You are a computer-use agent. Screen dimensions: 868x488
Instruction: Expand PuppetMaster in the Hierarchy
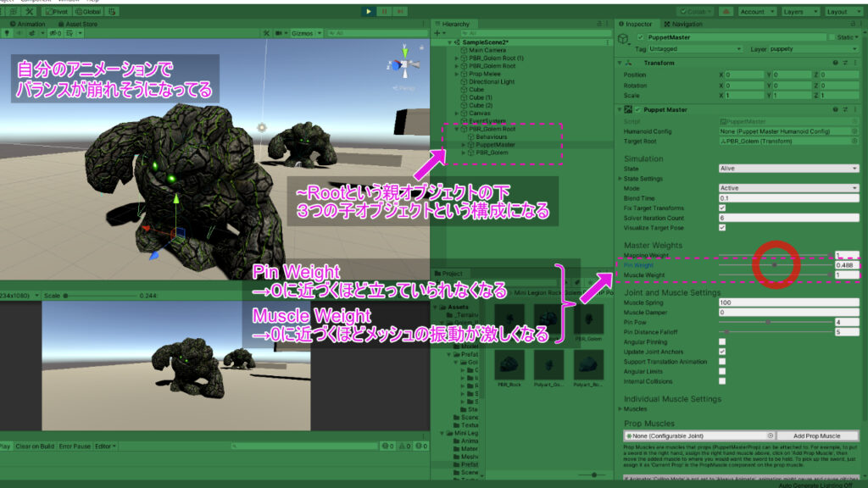(x=463, y=145)
